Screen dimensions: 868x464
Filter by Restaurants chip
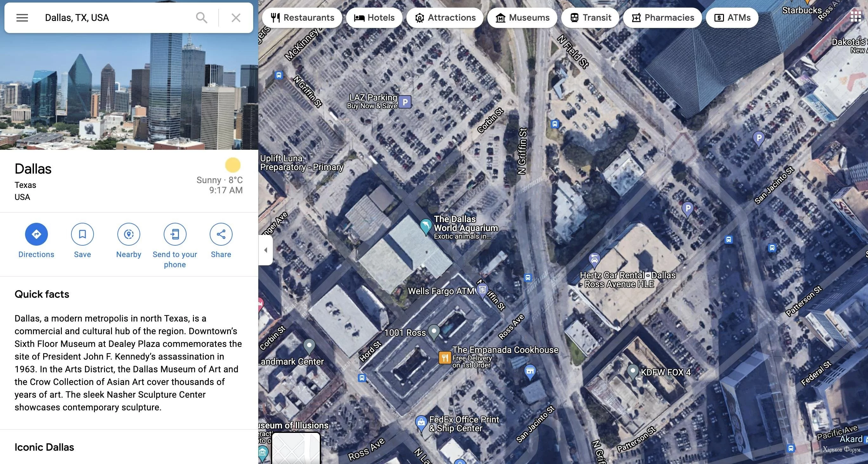click(302, 18)
